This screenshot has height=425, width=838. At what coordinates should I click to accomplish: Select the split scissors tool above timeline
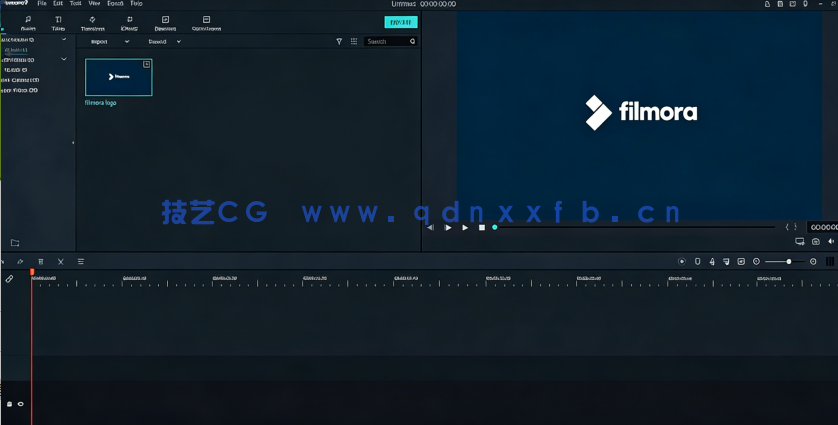tap(61, 262)
